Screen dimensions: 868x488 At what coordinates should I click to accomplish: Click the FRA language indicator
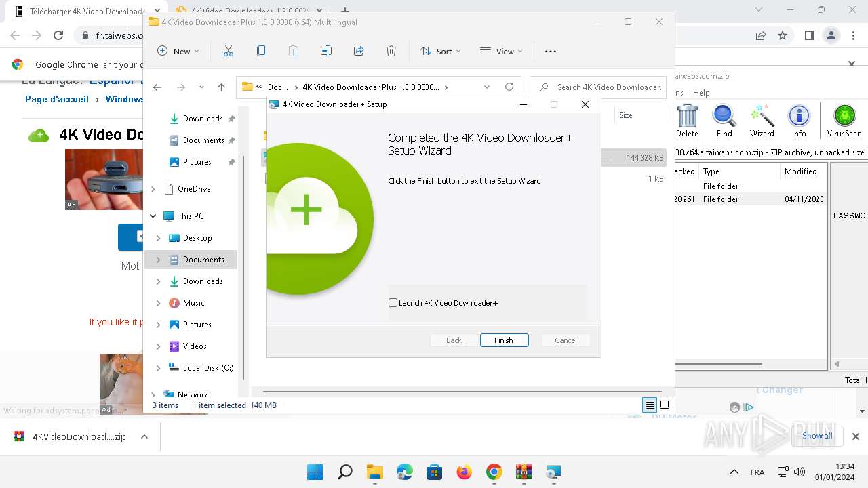click(757, 472)
